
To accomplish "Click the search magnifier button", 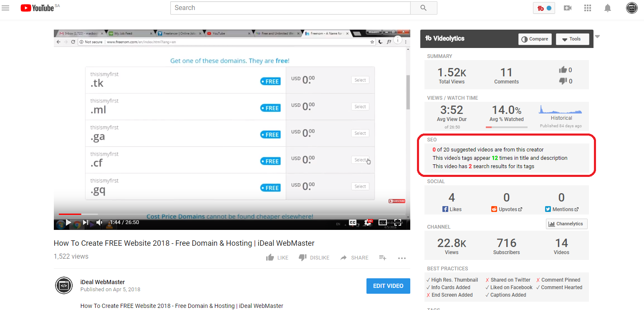I will click(x=423, y=8).
